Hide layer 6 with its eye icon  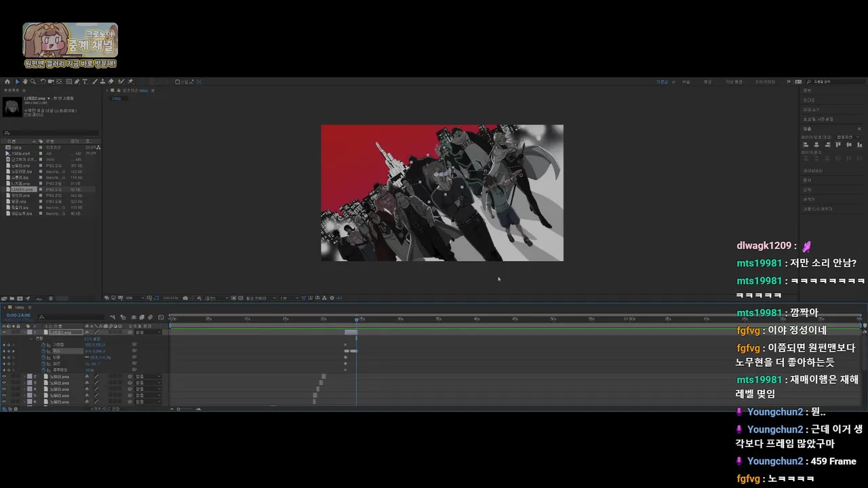point(4,401)
